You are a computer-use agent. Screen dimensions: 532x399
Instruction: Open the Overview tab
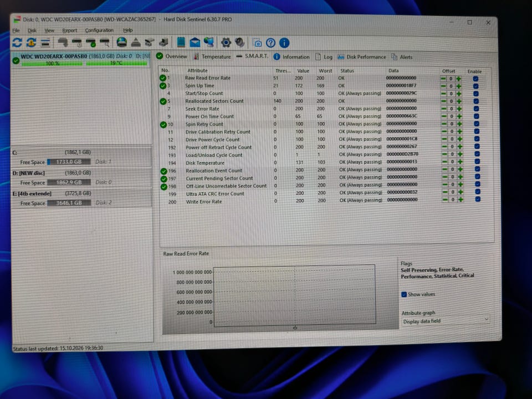pos(172,57)
